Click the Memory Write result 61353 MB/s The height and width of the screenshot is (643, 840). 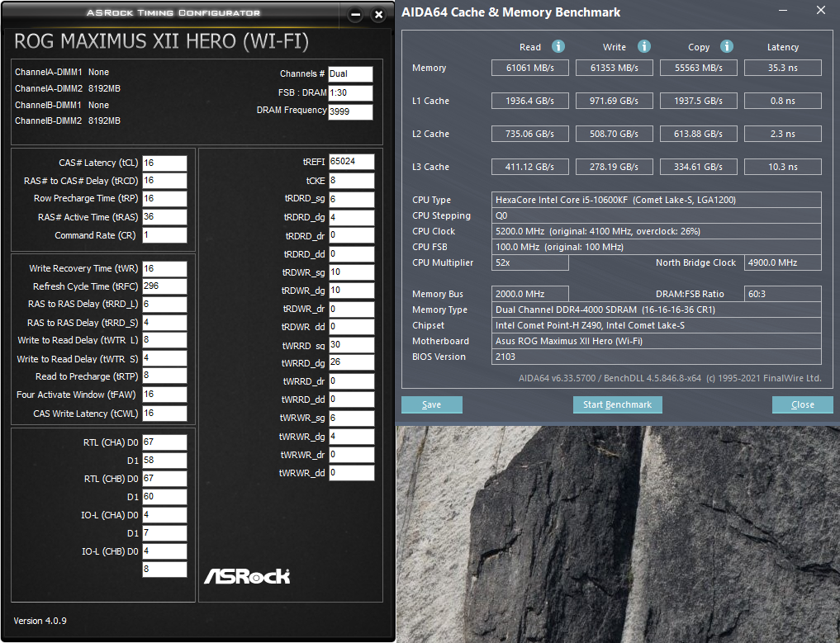614,68
